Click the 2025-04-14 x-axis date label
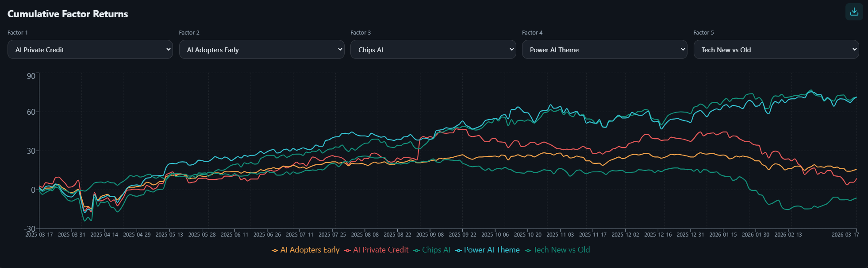The height and width of the screenshot is (268, 868). coord(104,235)
